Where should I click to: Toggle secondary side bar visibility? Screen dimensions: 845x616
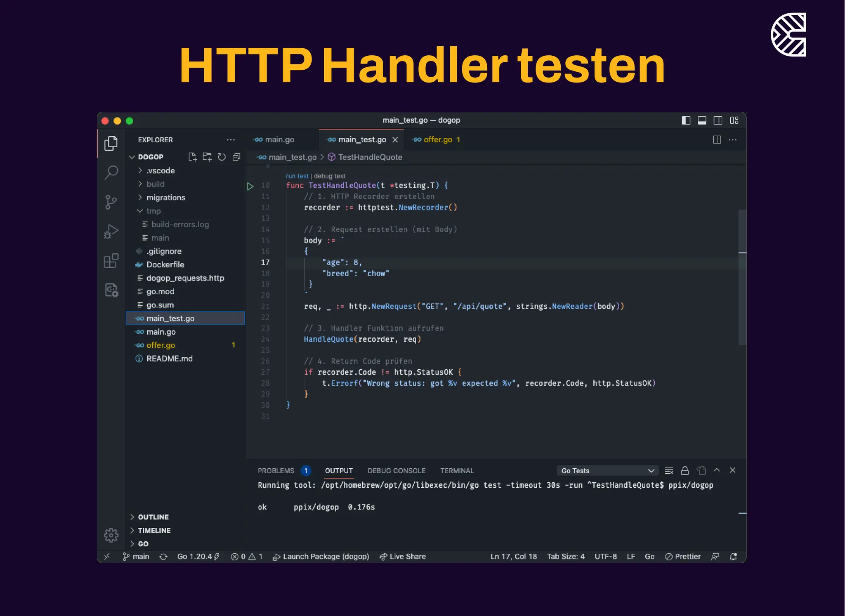pyautogui.click(x=718, y=120)
